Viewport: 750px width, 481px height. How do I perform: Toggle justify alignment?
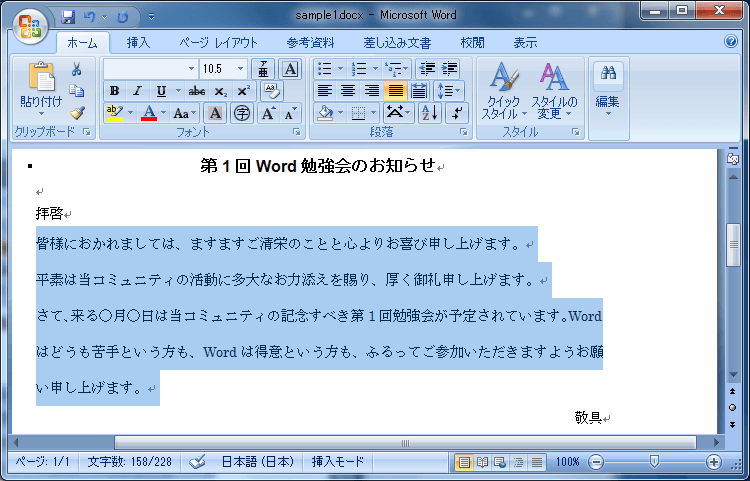395,91
